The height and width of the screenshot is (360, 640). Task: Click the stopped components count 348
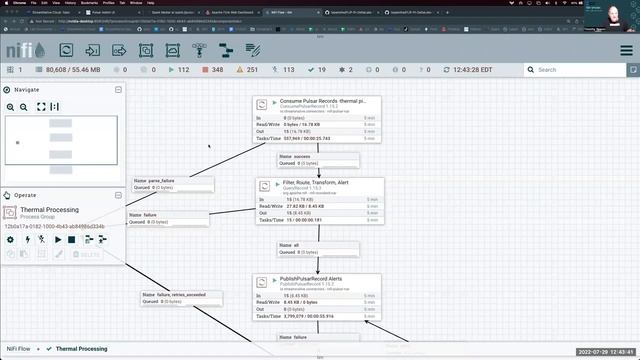click(213, 70)
